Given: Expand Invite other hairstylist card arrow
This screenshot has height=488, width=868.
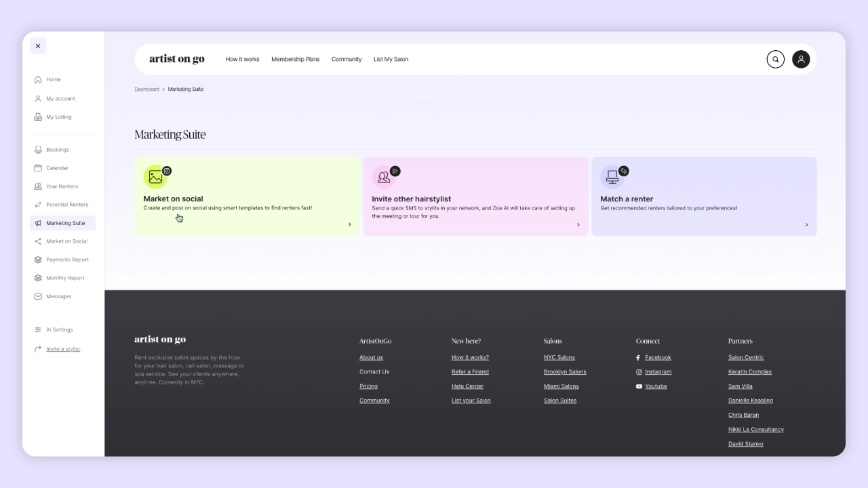Looking at the screenshot, I should pos(578,224).
